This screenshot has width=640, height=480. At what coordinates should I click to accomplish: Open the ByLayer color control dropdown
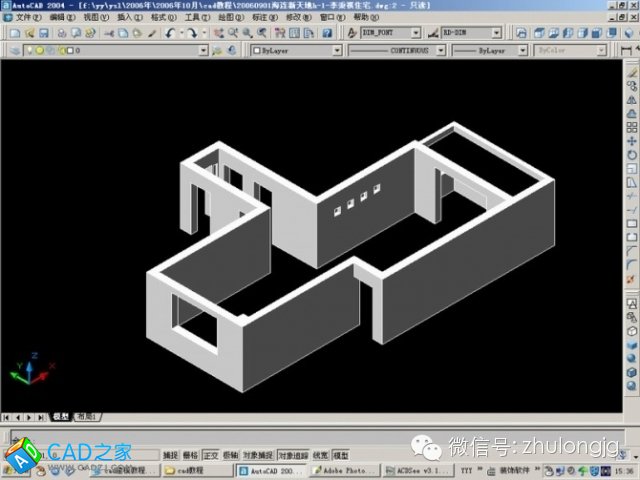(x=337, y=51)
